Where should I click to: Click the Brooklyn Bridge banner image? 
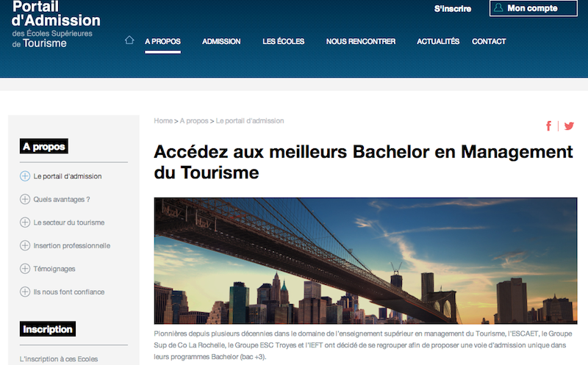[x=363, y=261]
